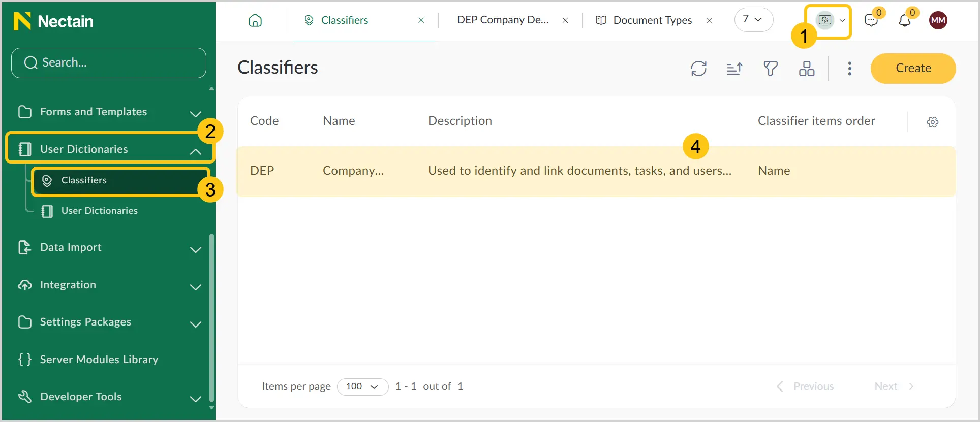Viewport: 980px width, 422px height.
Task: Click the Nectain logo
Action: click(x=53, y=21)
